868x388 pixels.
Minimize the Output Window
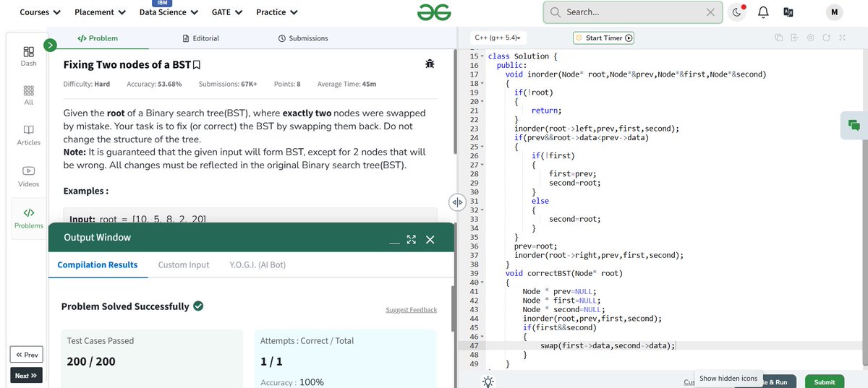click(394, 242)
